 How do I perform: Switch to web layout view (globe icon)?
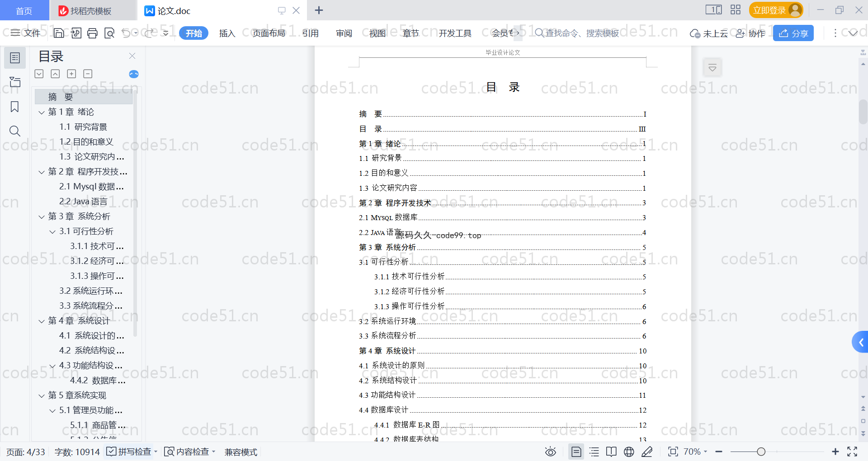tap(629, 452)
